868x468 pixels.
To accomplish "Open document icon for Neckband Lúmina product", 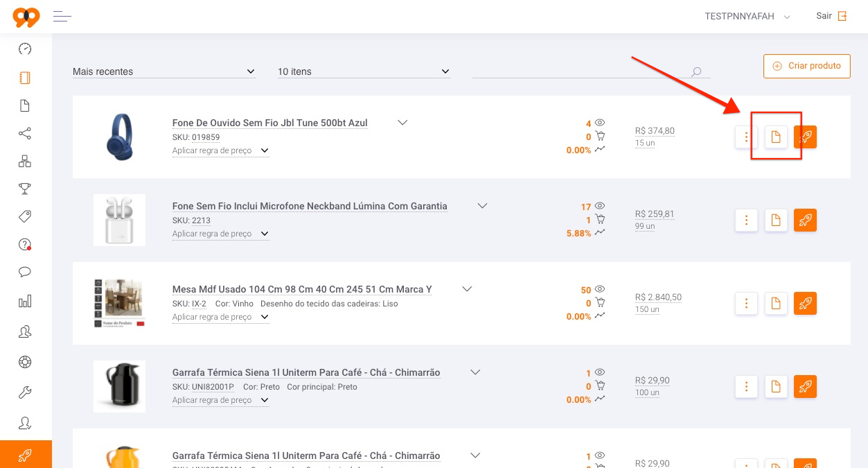I will 776,220.
